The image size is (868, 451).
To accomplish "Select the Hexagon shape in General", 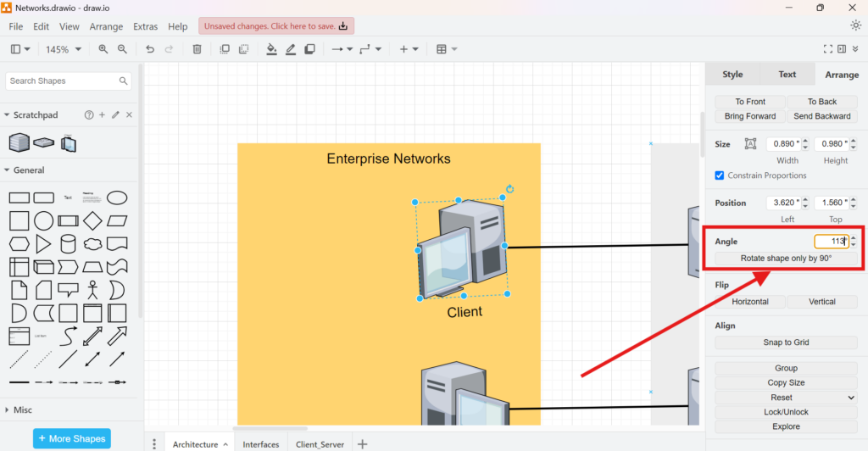I will point(19,244).
